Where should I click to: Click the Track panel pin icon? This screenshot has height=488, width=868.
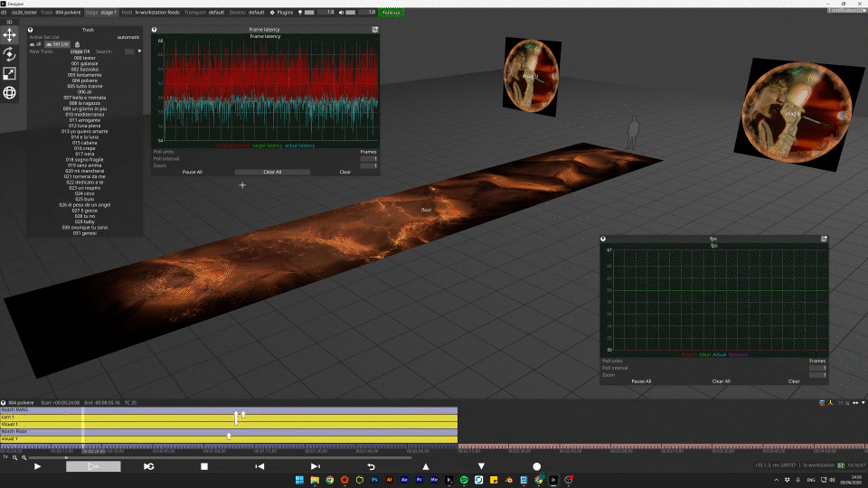[x=31, y=30]
